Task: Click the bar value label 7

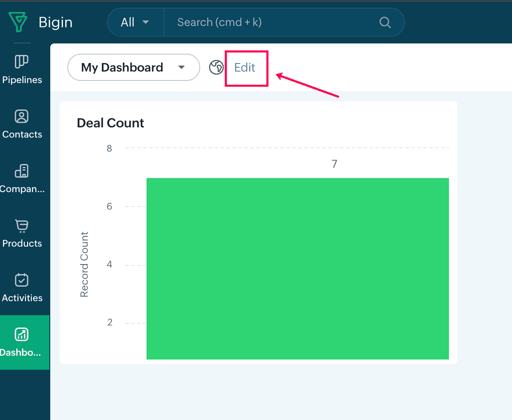Action: click(x=334, y=164)
